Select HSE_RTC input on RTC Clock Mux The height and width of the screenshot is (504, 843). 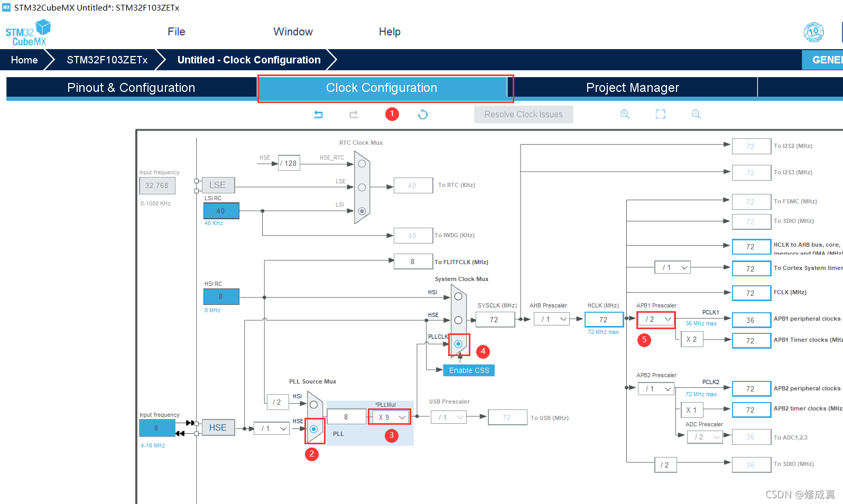pyautogui.click(x=362, y=164)
